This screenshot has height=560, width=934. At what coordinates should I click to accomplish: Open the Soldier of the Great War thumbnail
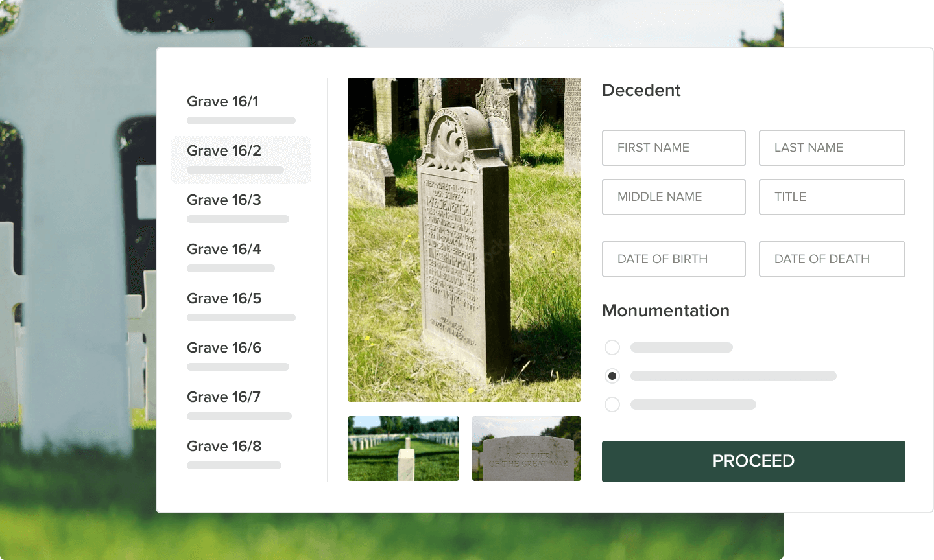(x=526, y=448)
